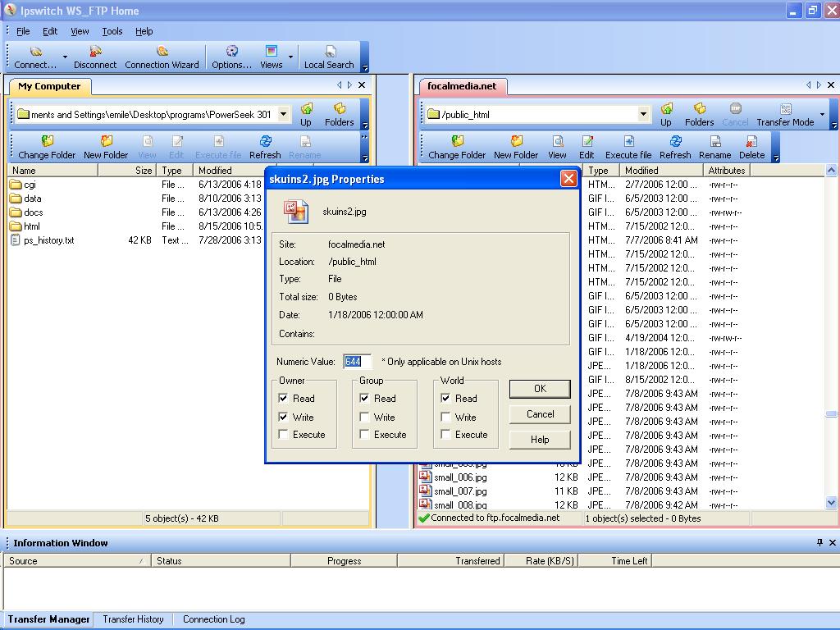Expand My Computer path toolbar overflow
Image resolution: width=840 pixels, height=630 pixels.
pyautogui.click(x=365, y=126)
